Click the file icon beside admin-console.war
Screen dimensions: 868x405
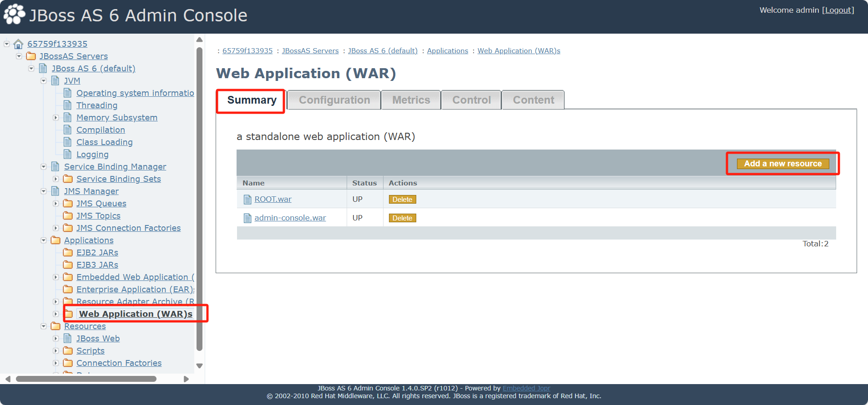(x=247, y=218)
